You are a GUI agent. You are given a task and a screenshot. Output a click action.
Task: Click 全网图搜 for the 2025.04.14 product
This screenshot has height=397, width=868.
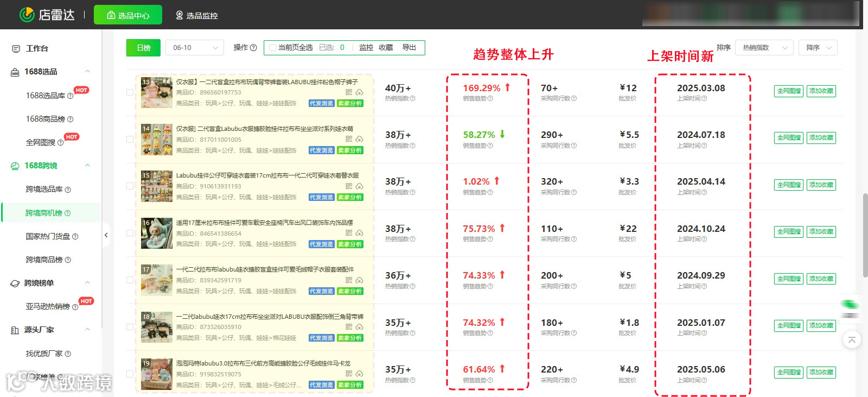click(789, 185)
